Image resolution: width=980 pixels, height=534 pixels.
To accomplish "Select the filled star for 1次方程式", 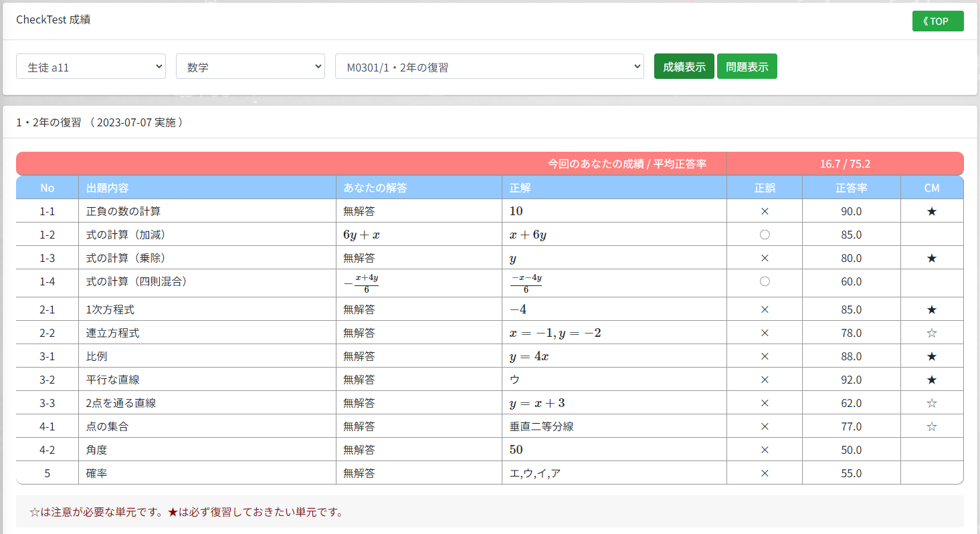I will (x=931, y=309).
